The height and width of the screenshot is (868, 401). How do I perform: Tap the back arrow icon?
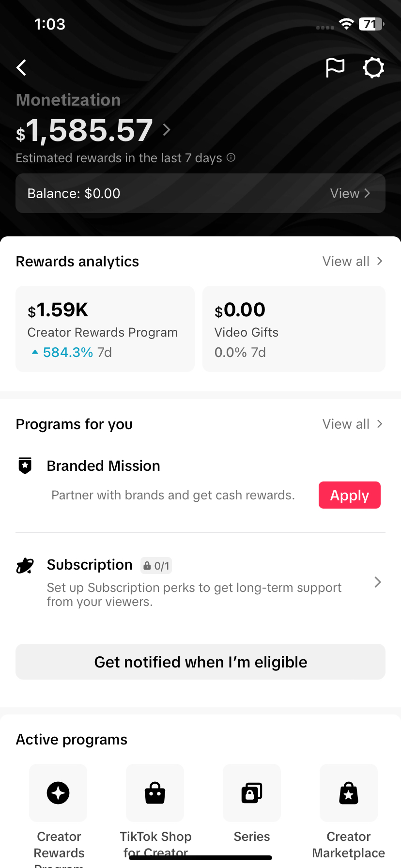tap(22, 68)
